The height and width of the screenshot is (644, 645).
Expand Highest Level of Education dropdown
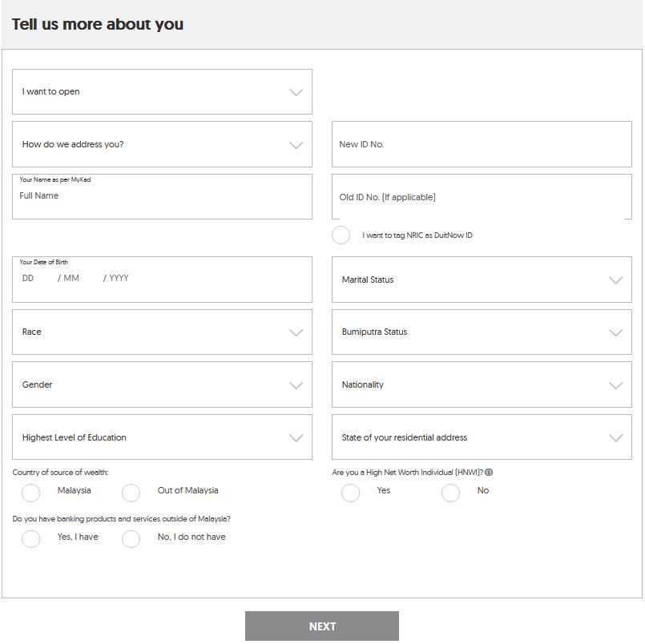point(162,438)
